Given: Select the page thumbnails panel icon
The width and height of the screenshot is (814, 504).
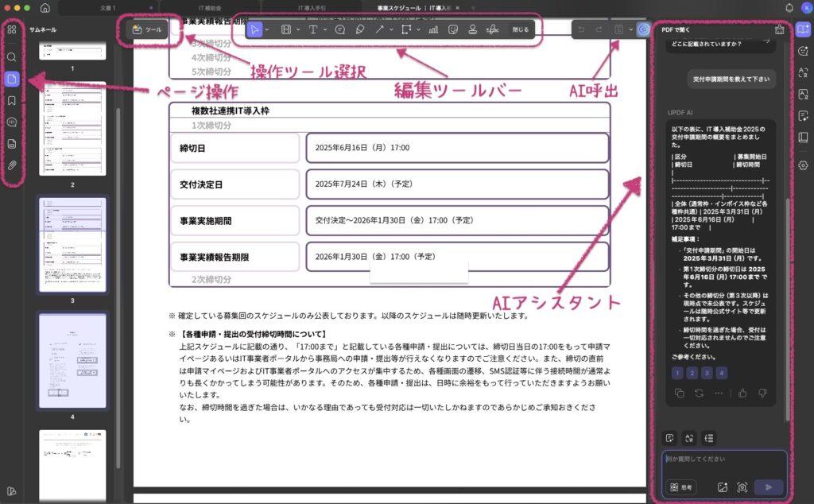Looking at the screenshot, I should (11, 79).
